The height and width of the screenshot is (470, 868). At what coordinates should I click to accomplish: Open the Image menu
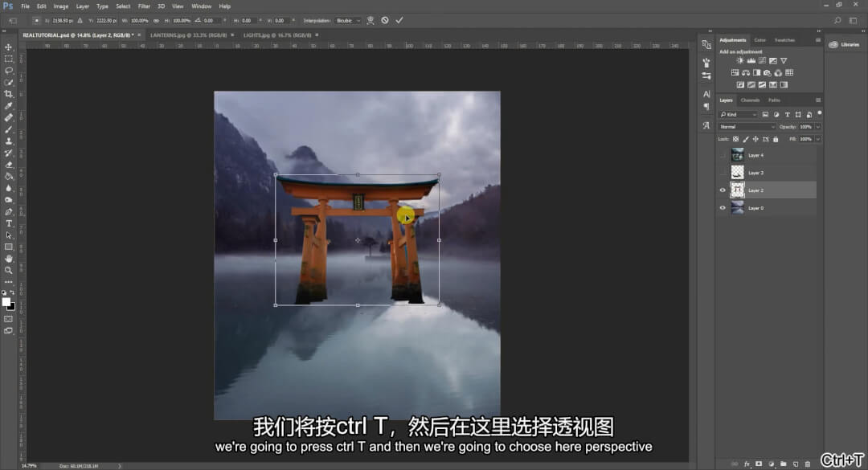point(61,6)
